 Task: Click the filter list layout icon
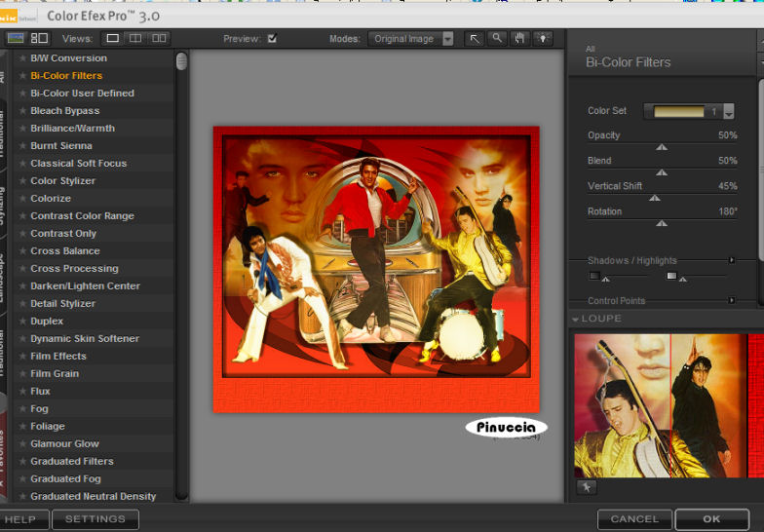pyautogui.click(x=39, y=38)
